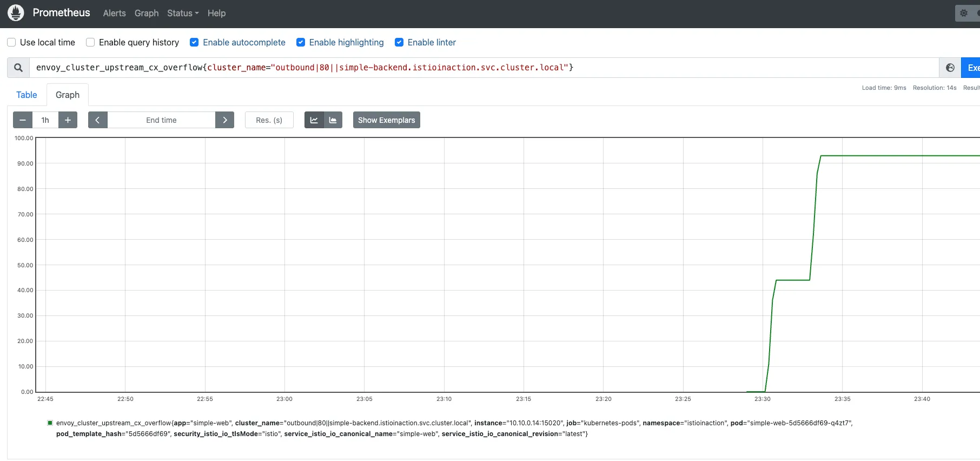
Task: Uncheck Enable highlighting
Action: (x=301, y=42)
